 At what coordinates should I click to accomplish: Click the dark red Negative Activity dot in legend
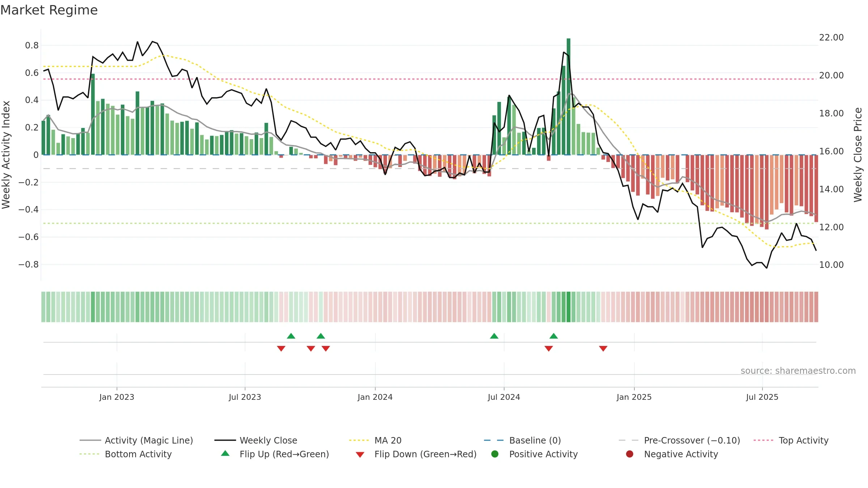(630, 454)
